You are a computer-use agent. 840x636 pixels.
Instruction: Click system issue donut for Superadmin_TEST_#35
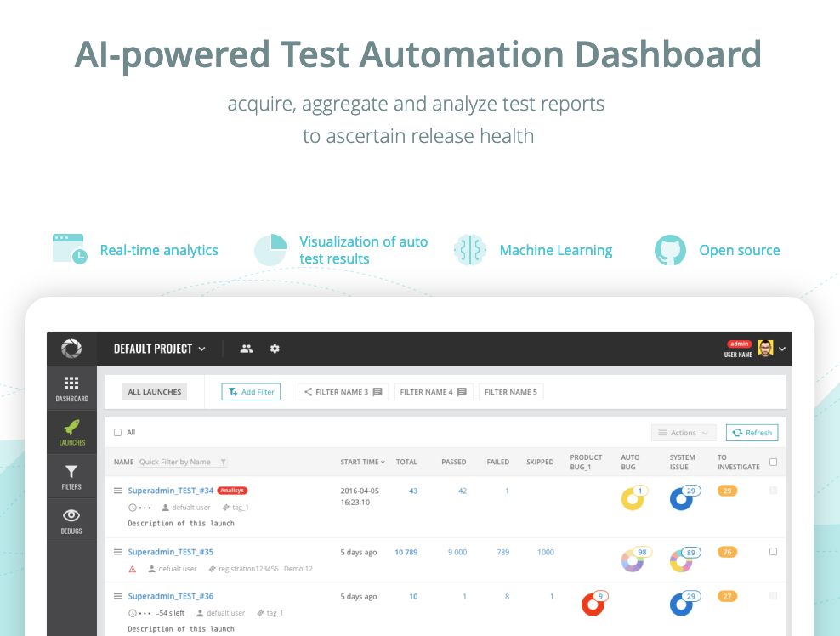(x=681, y=560)
